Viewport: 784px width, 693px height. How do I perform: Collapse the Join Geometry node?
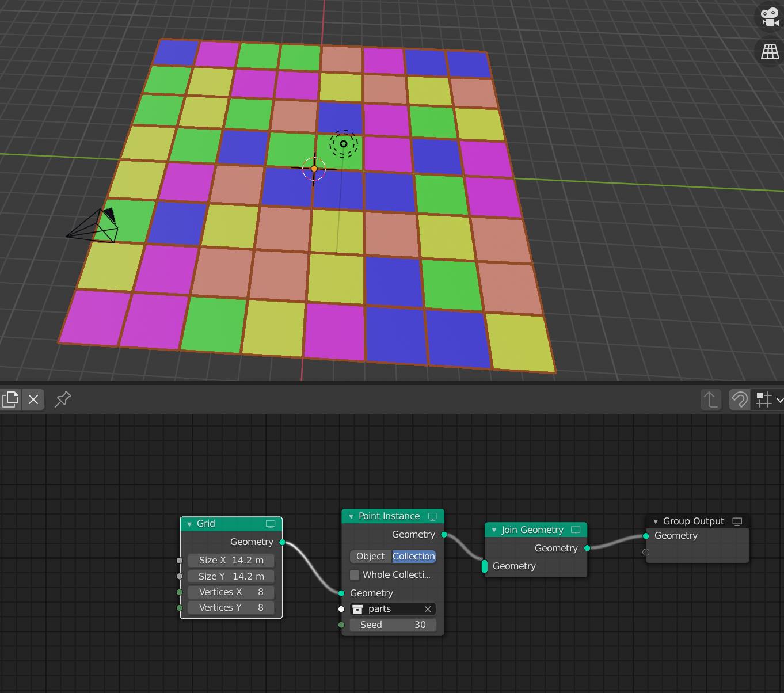494,530
